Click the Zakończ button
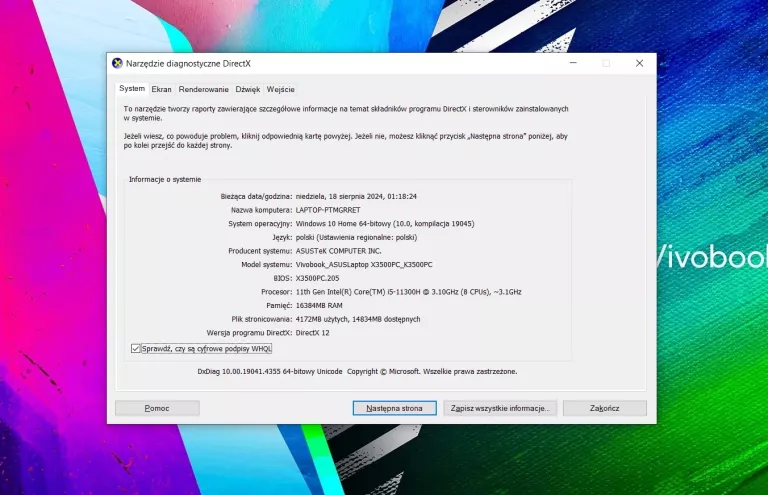Screen dimensions: 768x495 [604, 408]
